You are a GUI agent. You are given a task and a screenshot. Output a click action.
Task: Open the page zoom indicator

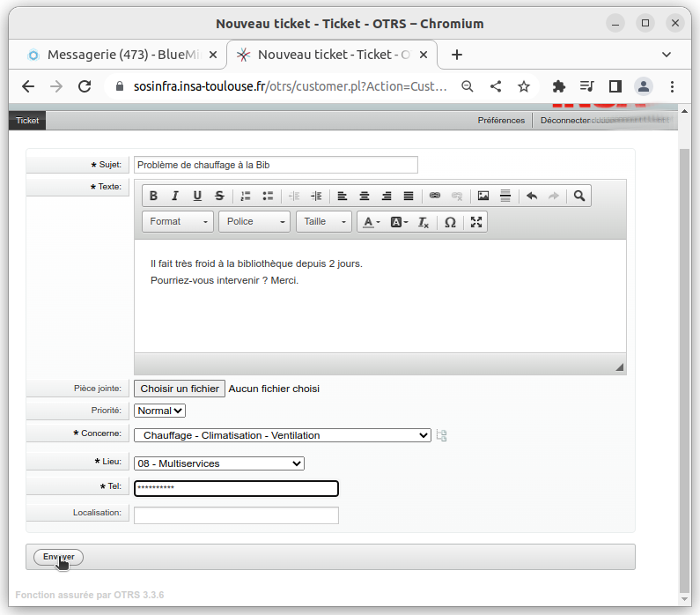pos(468,86)
